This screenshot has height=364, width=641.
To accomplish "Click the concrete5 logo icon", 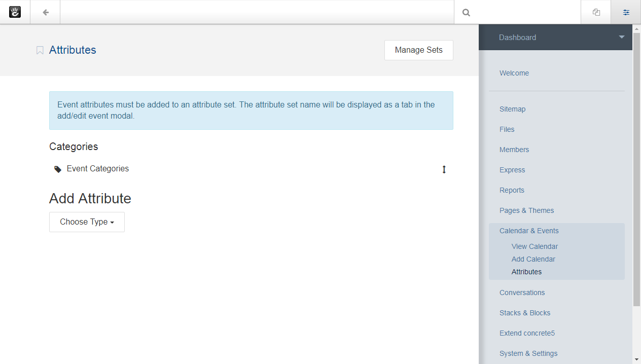I will [x=15, y=12].
